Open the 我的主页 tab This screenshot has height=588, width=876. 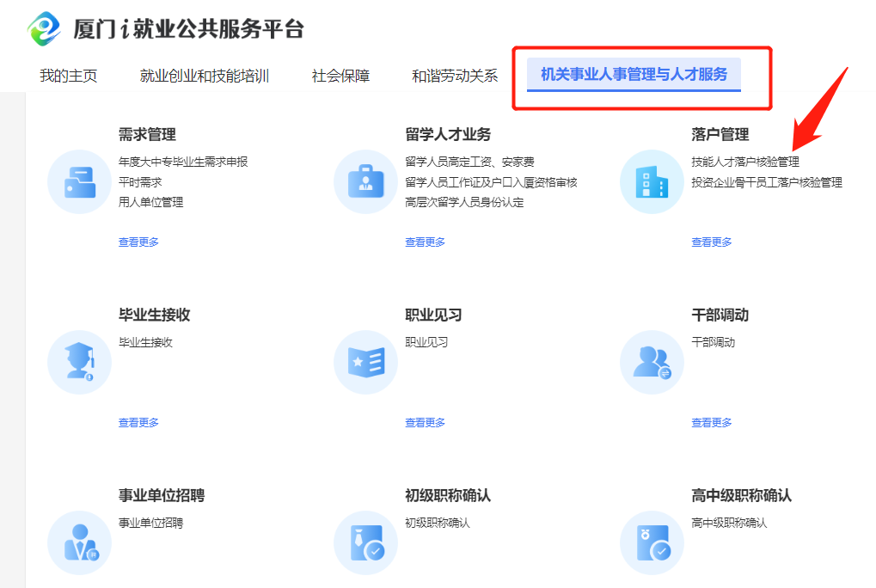click(69, 76)
